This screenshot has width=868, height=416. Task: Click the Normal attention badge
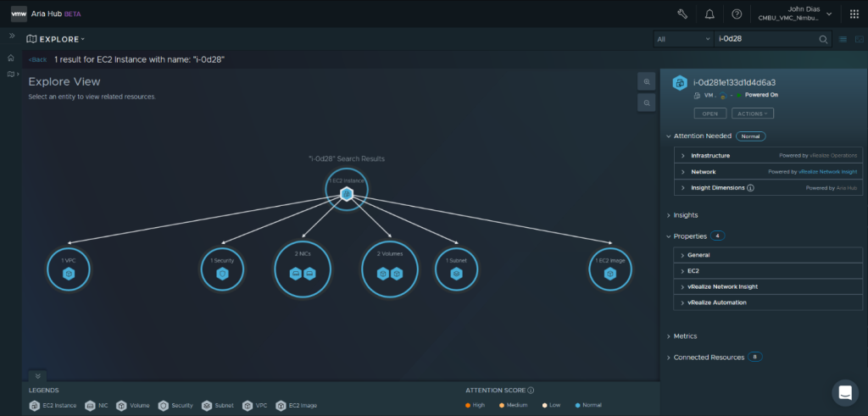coord(751,136)
